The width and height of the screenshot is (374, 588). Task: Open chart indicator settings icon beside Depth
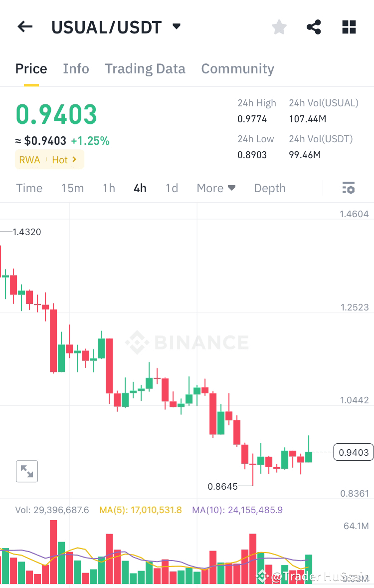[349, 188]
